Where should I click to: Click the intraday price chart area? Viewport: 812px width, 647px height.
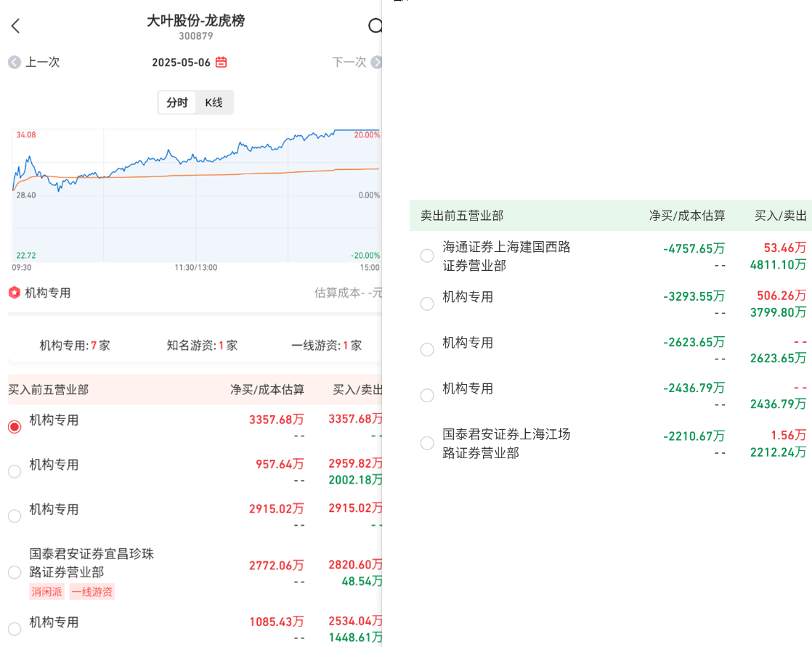coord(196,195)
